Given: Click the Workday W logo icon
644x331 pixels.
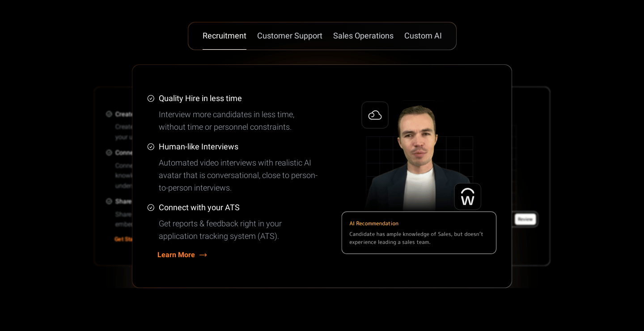Looking at the screenshot, I should 467,196.
